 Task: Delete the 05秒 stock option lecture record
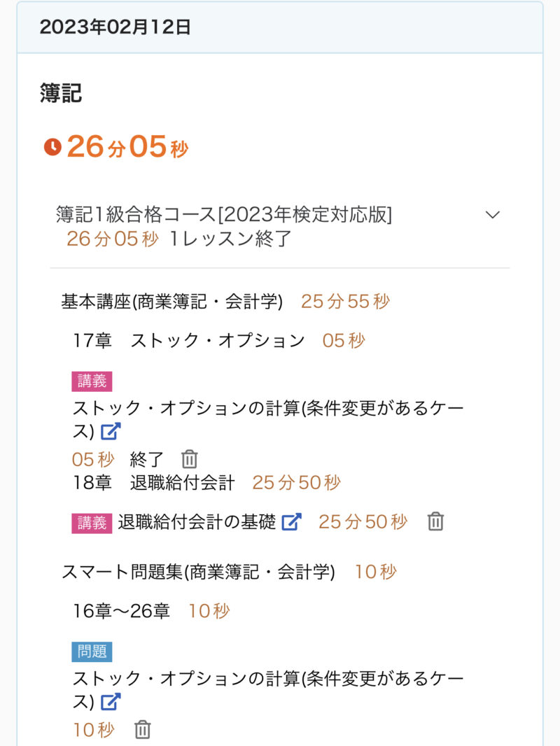tap(190, 460)
